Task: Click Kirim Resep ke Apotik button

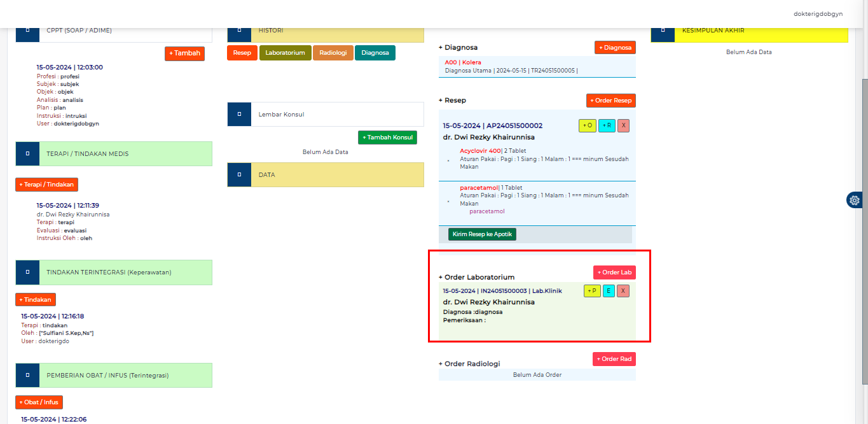Action: click(482, 234)
